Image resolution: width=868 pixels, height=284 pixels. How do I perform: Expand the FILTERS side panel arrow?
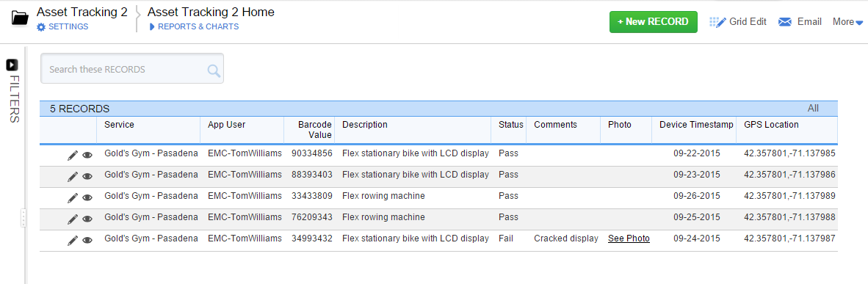click(12, 65)
